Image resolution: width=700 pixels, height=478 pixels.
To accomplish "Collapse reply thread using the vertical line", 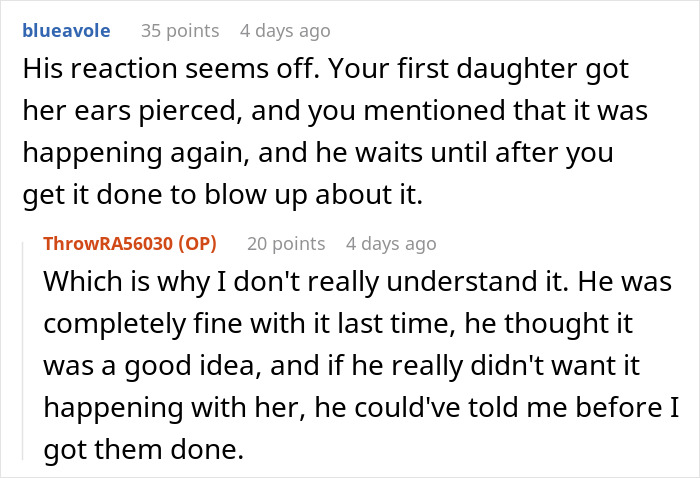I will tap(31, 350).
